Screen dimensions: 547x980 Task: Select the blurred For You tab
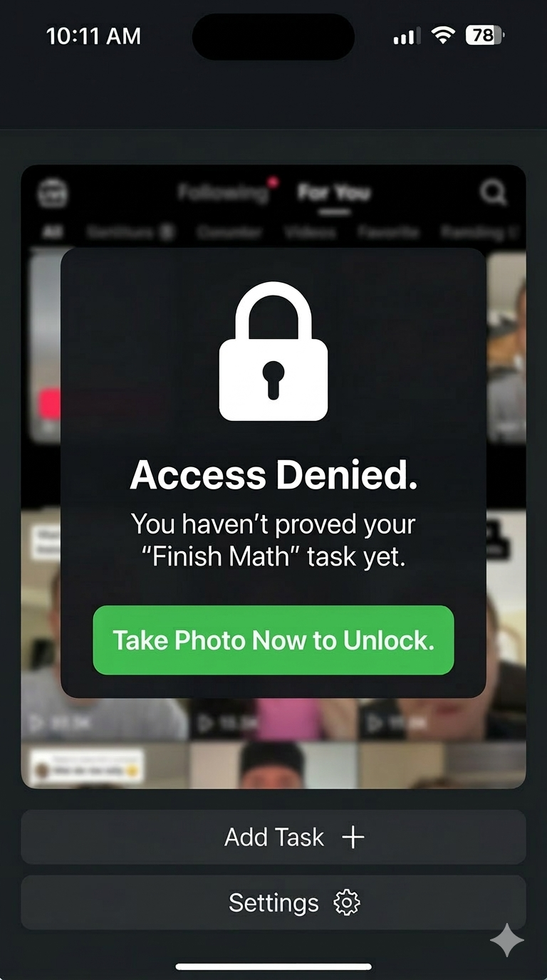(x=334, y=192)
